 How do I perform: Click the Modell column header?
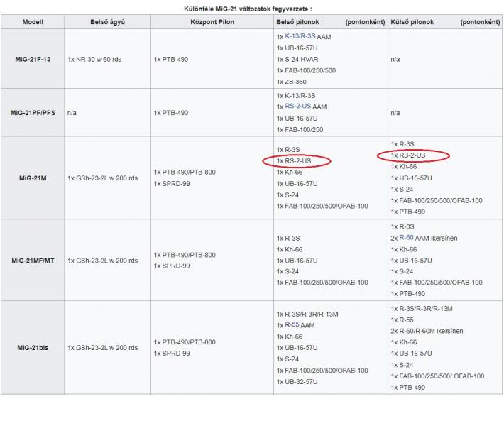pyautogui.click(x=33, y=22)
